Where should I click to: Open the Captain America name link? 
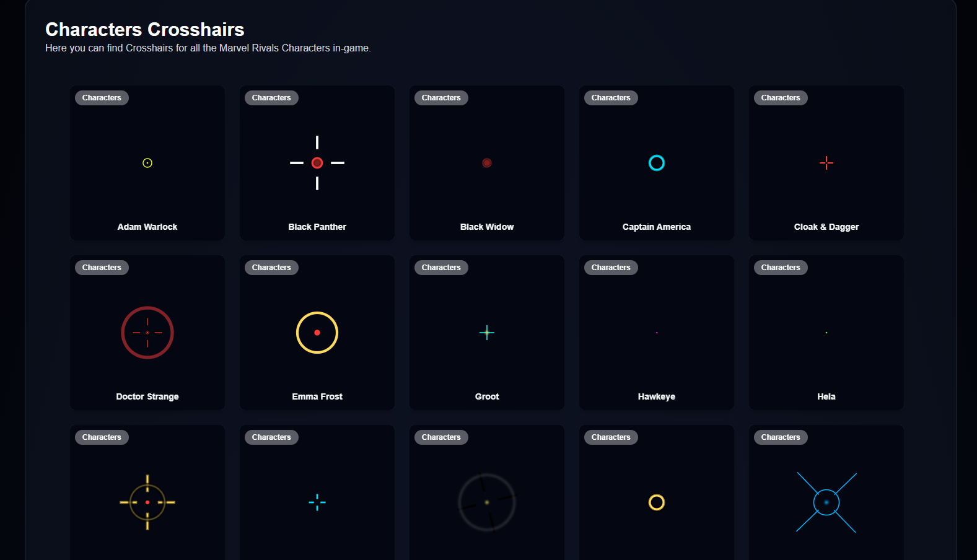coord(657,227)
